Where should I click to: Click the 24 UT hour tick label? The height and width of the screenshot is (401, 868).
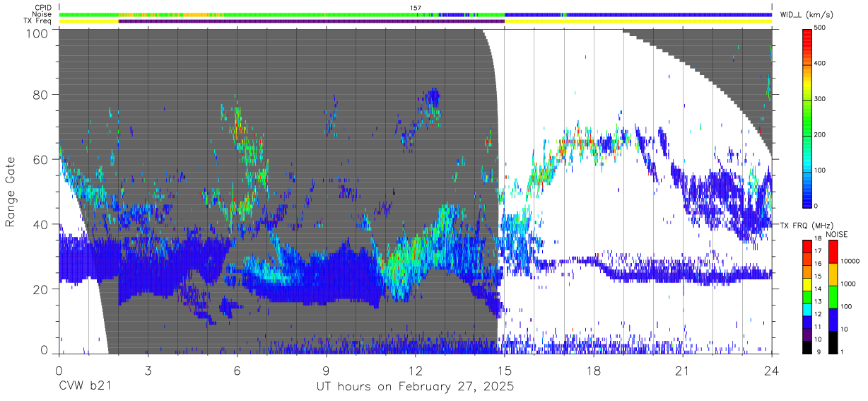click(771, 370)
